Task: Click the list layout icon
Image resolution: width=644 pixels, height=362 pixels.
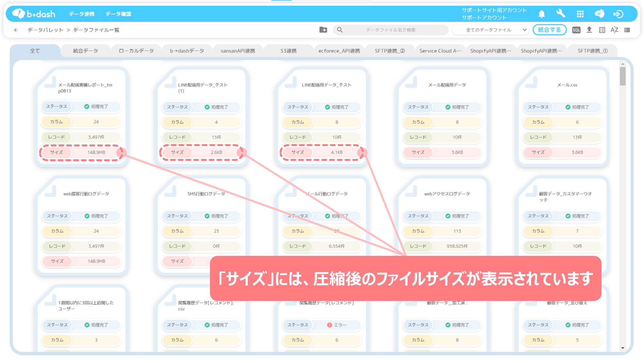Action: (x=627, y=30)
